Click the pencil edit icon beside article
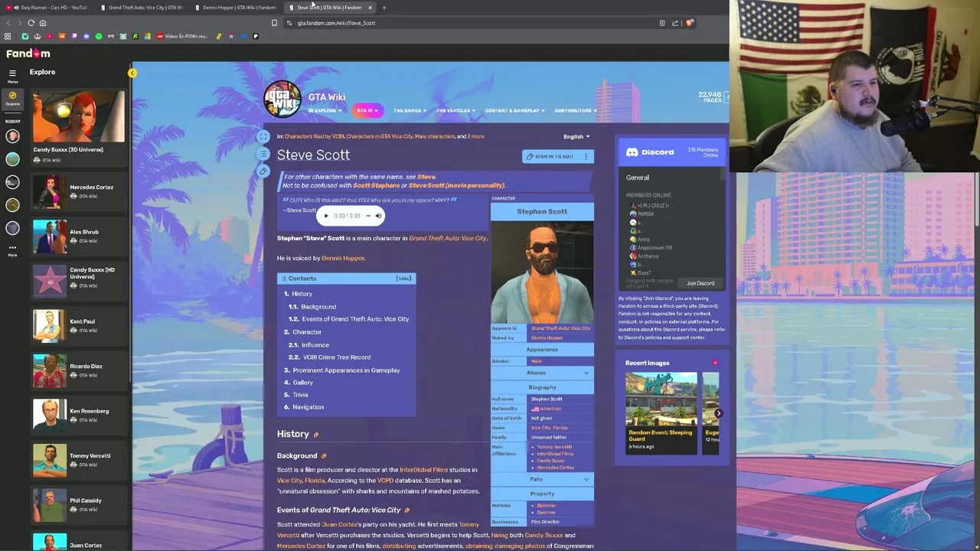The image size is (980, 551). pyautogui.click(x=263, y=171)
